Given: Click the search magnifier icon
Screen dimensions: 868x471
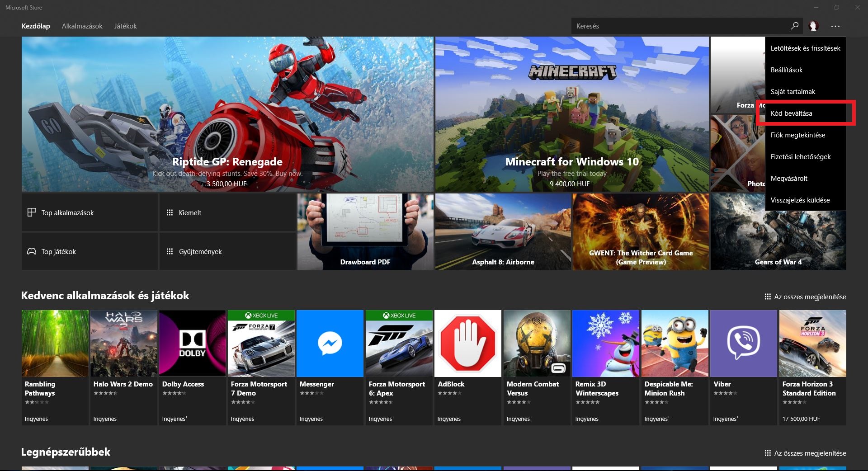Looking at the screenshot, I should (794, 26).
